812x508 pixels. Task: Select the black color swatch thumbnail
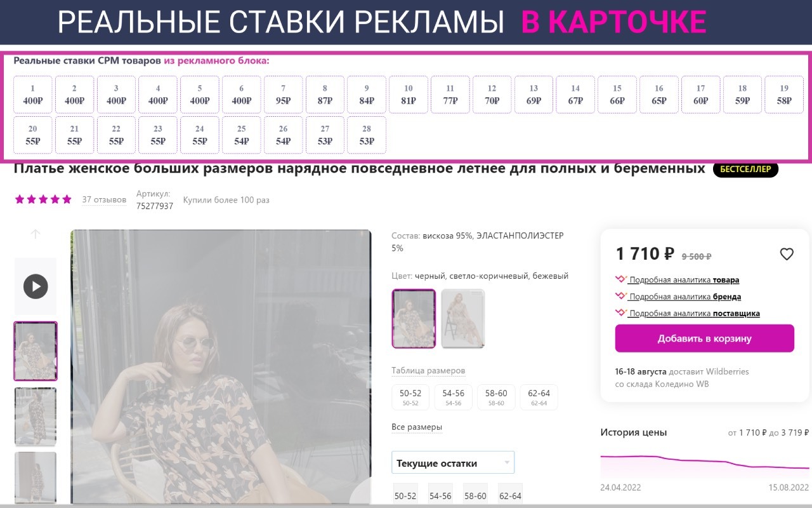(414, 319)
